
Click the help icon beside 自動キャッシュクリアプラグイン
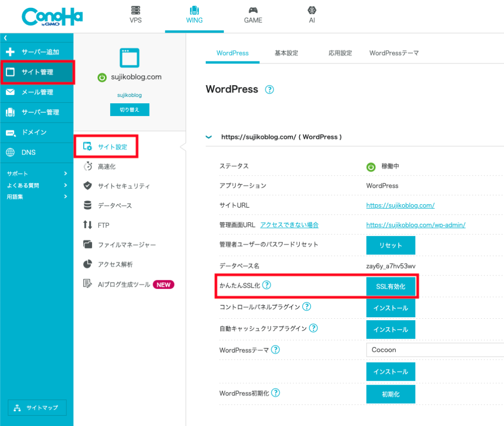tap(313, 328)
